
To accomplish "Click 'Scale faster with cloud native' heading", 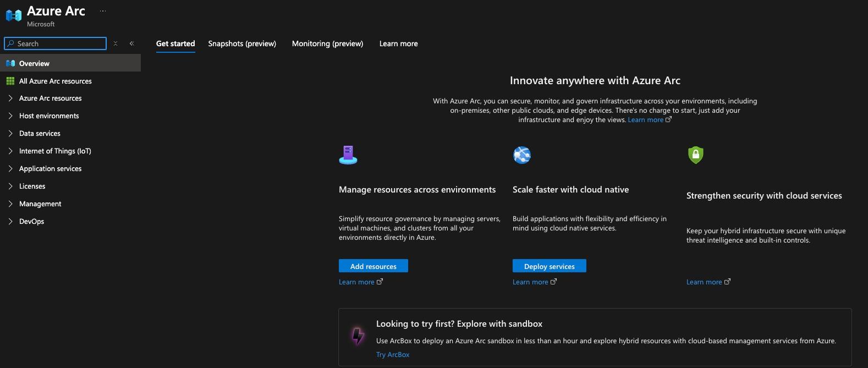I will (571, 190).
